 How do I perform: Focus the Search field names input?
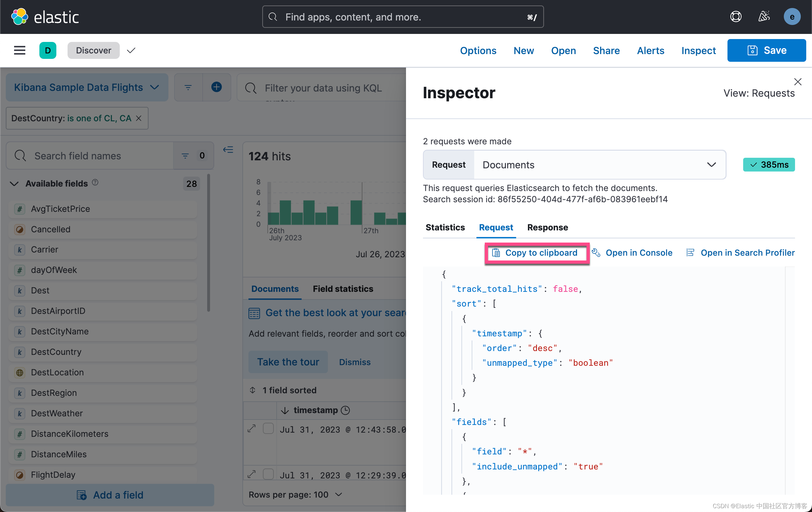[x=90, y=156]
